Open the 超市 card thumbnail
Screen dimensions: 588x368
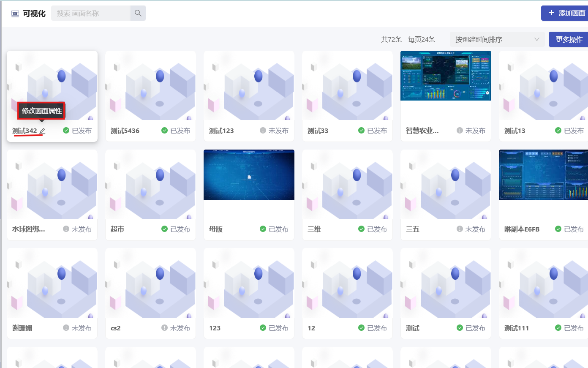click(x=150, y=184)
